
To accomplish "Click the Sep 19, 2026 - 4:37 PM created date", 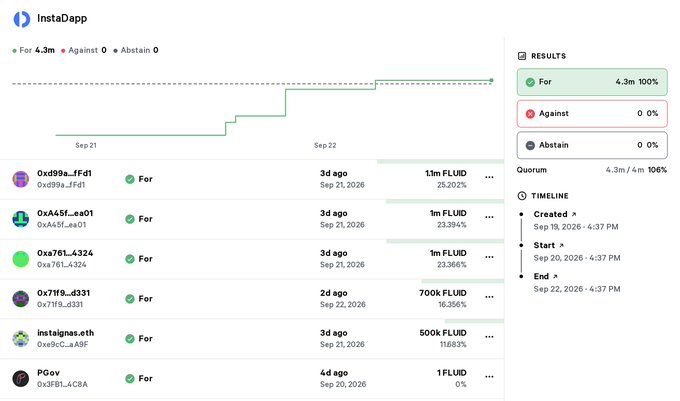I will [x=576, y=227].
